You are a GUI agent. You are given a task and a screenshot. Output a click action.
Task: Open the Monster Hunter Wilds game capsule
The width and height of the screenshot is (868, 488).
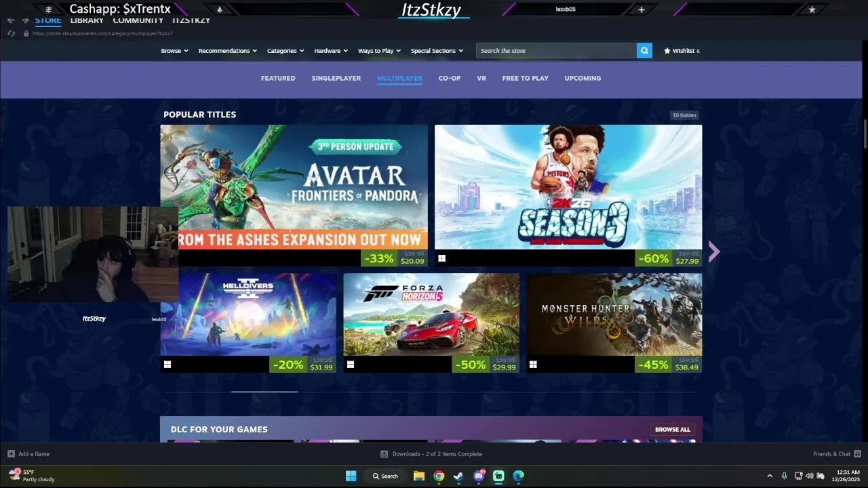pos(614,314)
